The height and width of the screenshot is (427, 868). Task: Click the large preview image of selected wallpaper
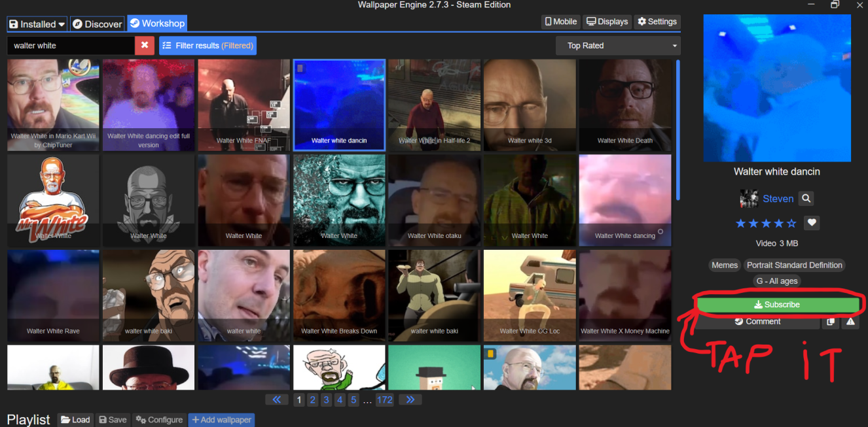point(777,88)
